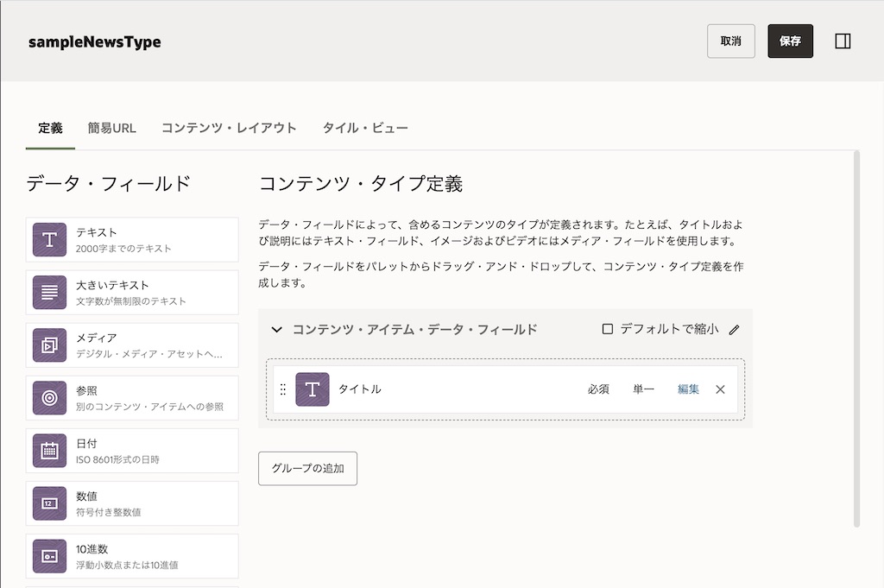Toggle the side panel icon in the header
This screenshot has width=884, height=588.
click(843, 41)
